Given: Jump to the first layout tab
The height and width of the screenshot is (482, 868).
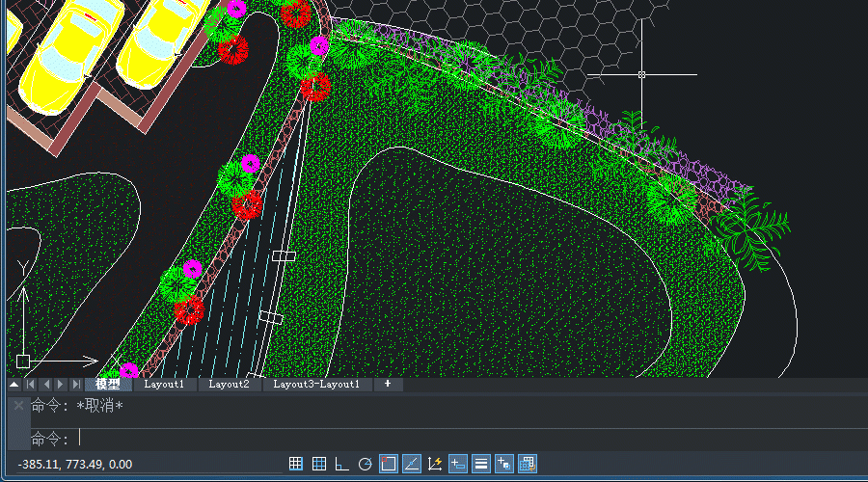Looking at the screenshot, I should tap(30, 385).
